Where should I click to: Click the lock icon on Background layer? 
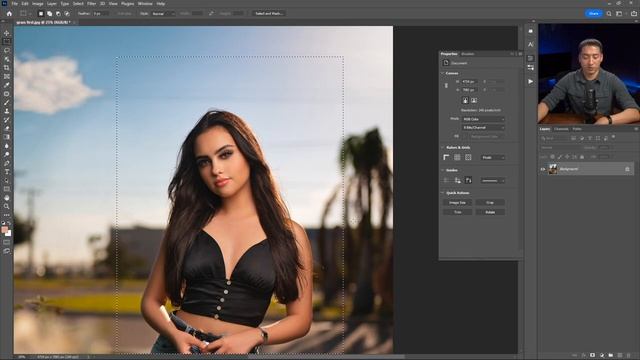click(x=627, y=169)
